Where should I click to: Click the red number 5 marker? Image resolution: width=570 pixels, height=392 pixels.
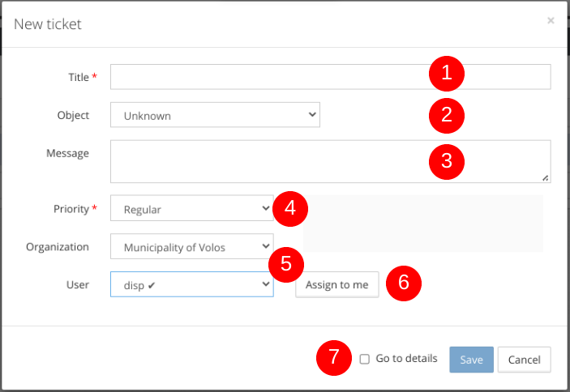click(286, 264)
